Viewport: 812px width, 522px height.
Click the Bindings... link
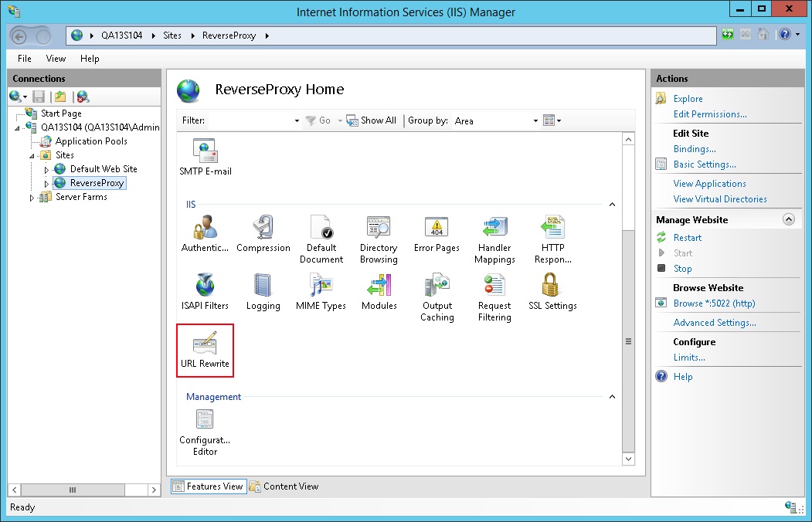(695, 149)
